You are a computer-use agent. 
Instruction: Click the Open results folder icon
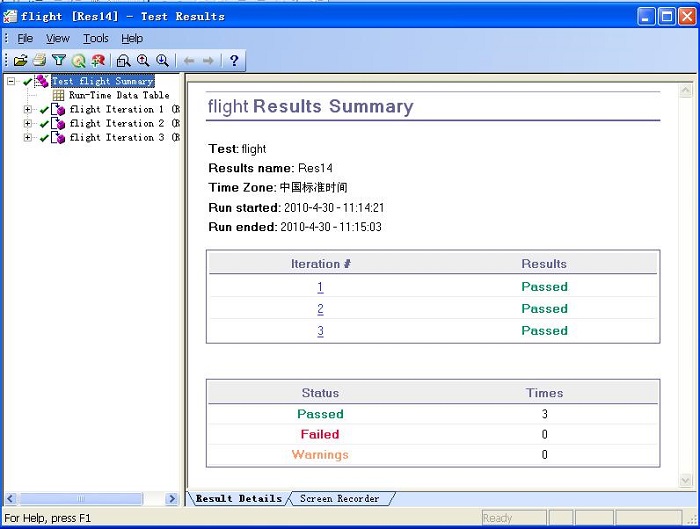tap(20, 61)
